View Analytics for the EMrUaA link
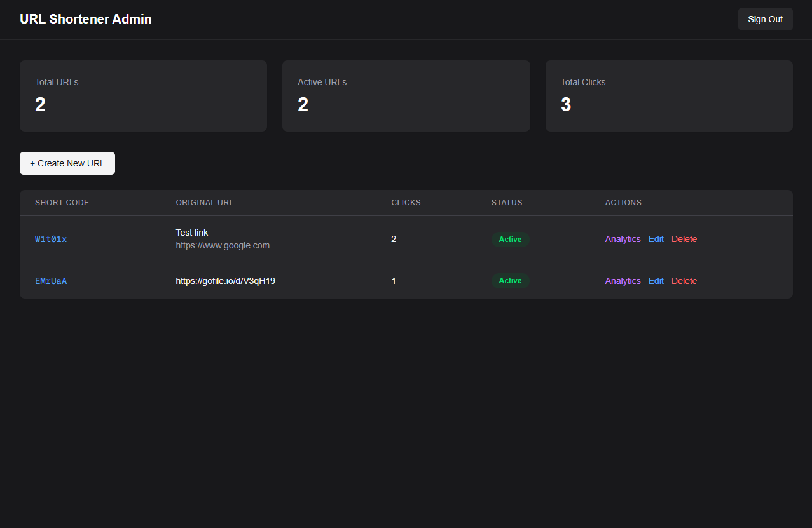This screenshot has width=812, height=528. (x=623, y=281)
